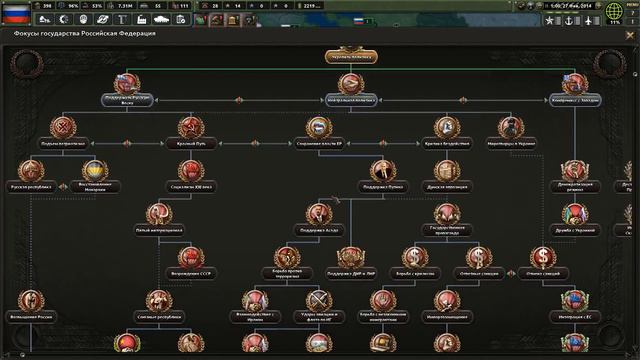Click the 'Фокусы государства Российская Федерация' window title
The image size is (640, 360).
tap(84, 33)
